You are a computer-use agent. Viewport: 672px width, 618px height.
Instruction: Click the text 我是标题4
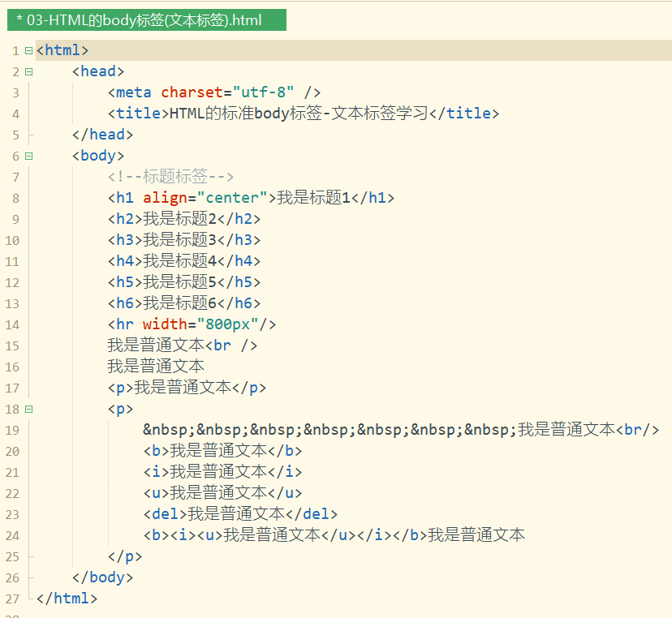point(179,261)
